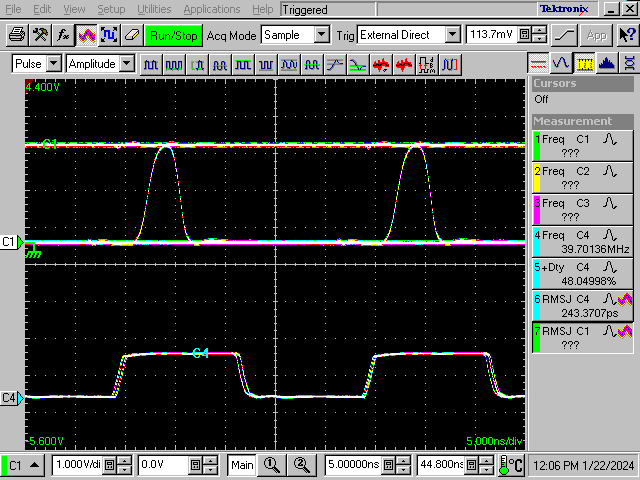Open the Pulse signal type dropdown
The height and width of the screenshot is (480, 640).
54,64
